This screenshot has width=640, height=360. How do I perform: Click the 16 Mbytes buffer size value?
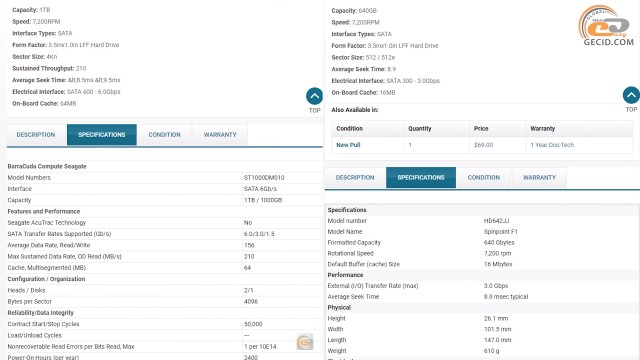tap(498, 264)
